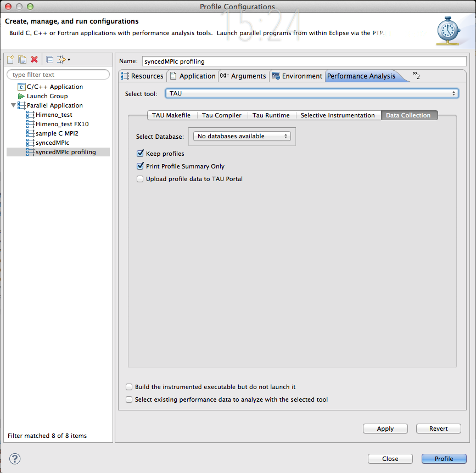The width and height of the screenshot is (476, 473).
Task: Switch to the Arguments tab
Action: coord(243,76)
